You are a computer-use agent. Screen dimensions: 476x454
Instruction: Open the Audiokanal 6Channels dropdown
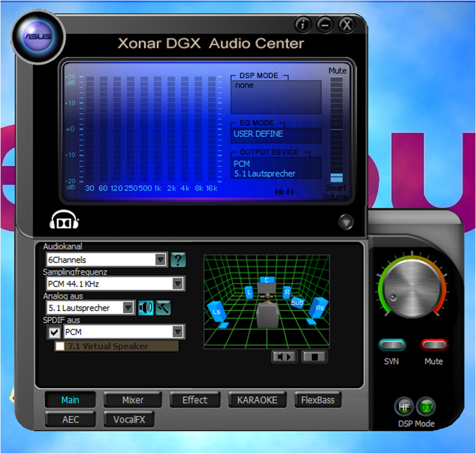(x=106, y=260)
